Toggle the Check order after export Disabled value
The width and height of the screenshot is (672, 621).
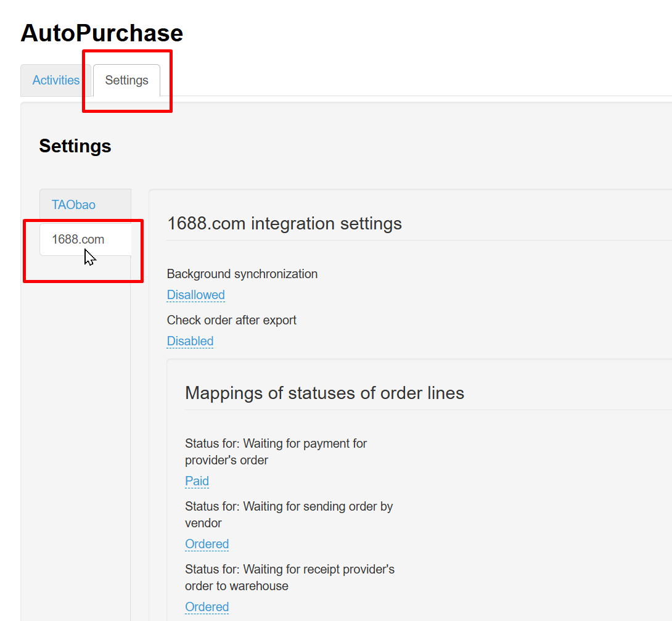point(190,341)
